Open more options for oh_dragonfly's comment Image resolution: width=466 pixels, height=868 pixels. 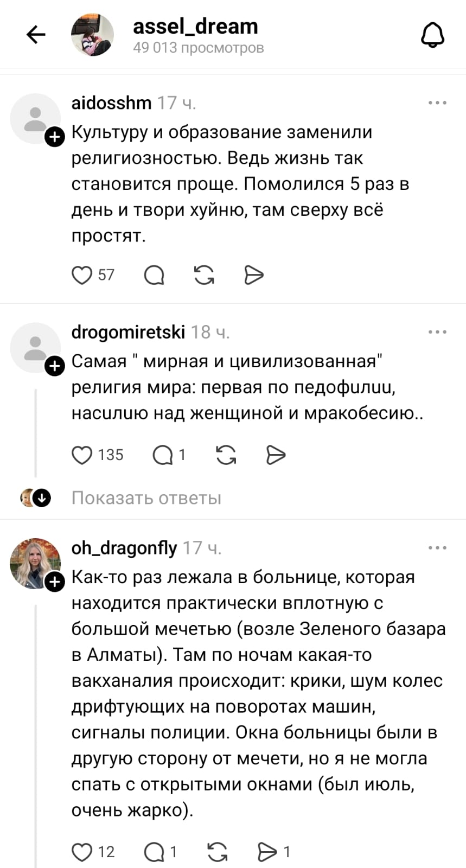pyautogui.click(x=437, y=548)
